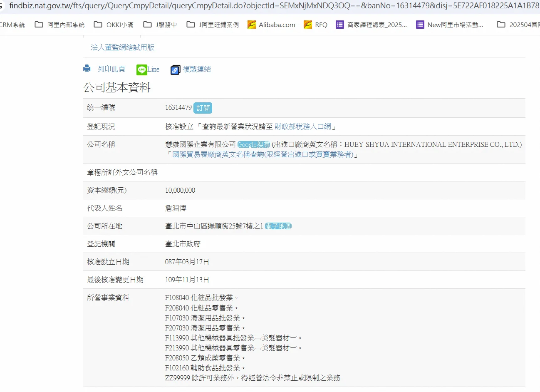Click the 複製連結 copy link icon
540x392 pixels.
(175, 70)
